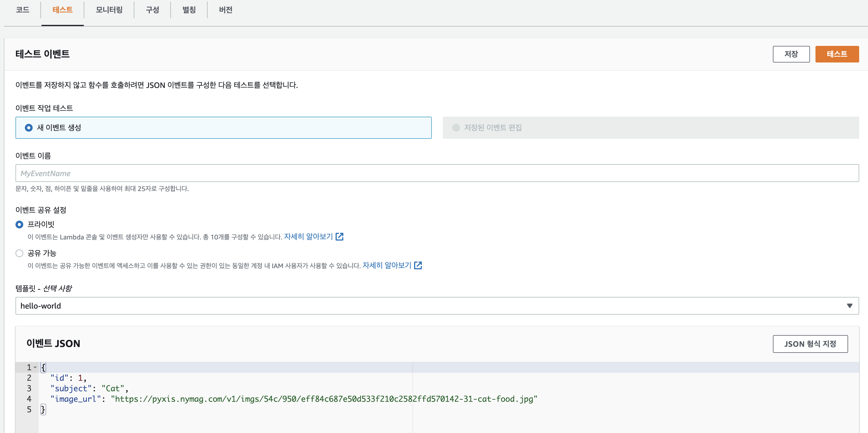Click the JSON 형식 지정 button

click(x=810, y=344)
